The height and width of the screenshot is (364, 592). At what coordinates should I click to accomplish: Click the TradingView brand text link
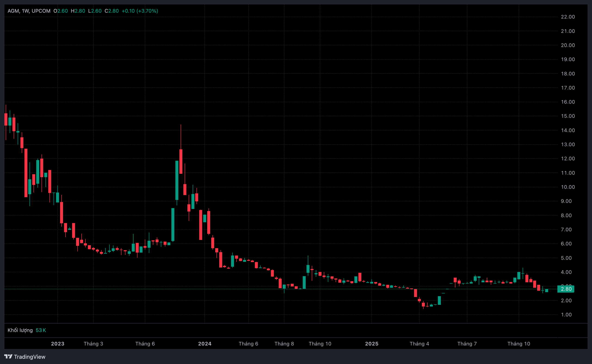(x=29, y=357)
